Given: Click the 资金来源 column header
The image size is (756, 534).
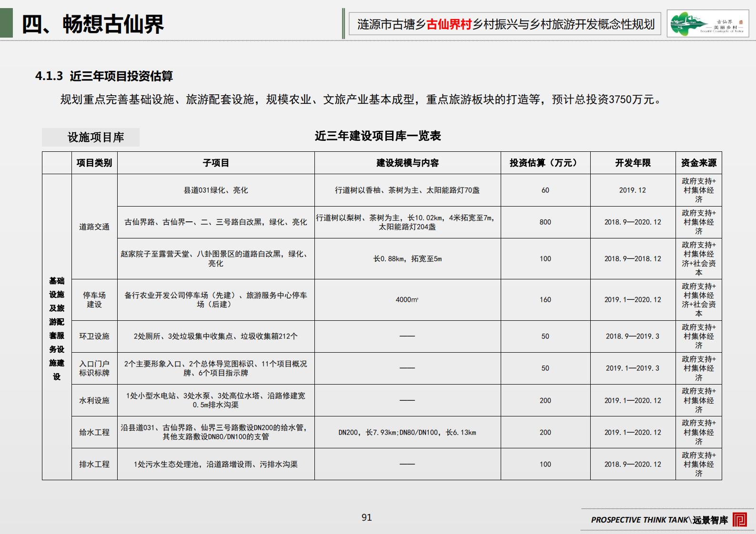Looking at the screenshot, I should pyautogui.click(x=699, y=163).
